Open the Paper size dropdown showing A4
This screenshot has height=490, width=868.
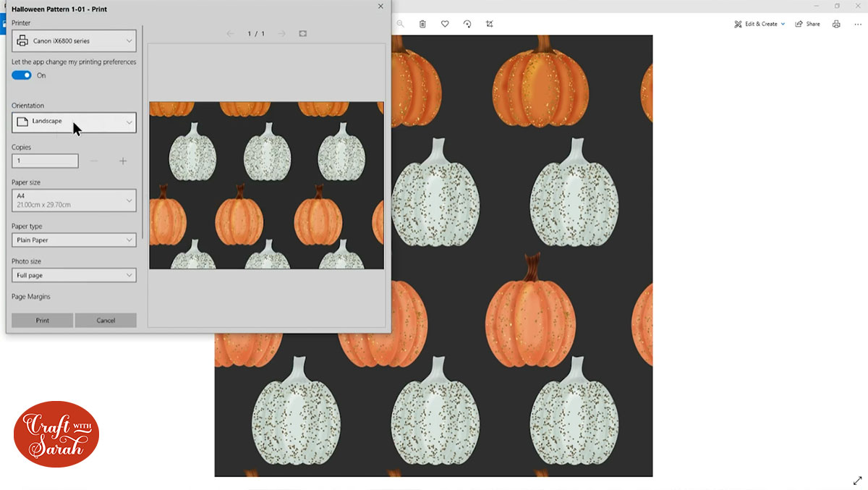pos(74,200)
